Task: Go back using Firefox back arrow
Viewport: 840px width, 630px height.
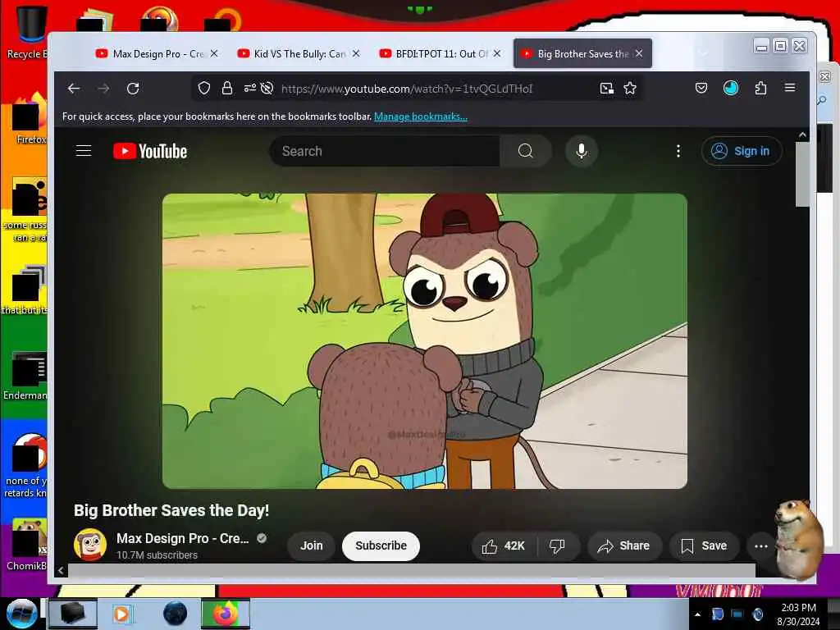Action: coord(74,89)
